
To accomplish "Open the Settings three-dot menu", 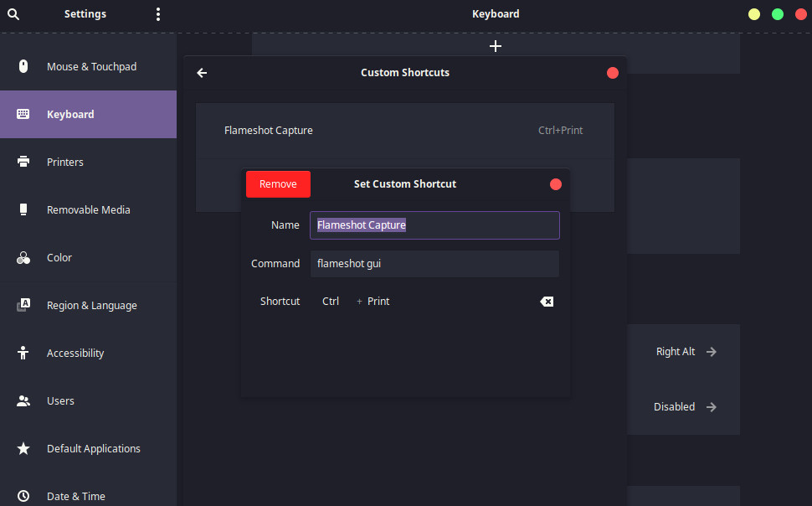I will [158, 14].
